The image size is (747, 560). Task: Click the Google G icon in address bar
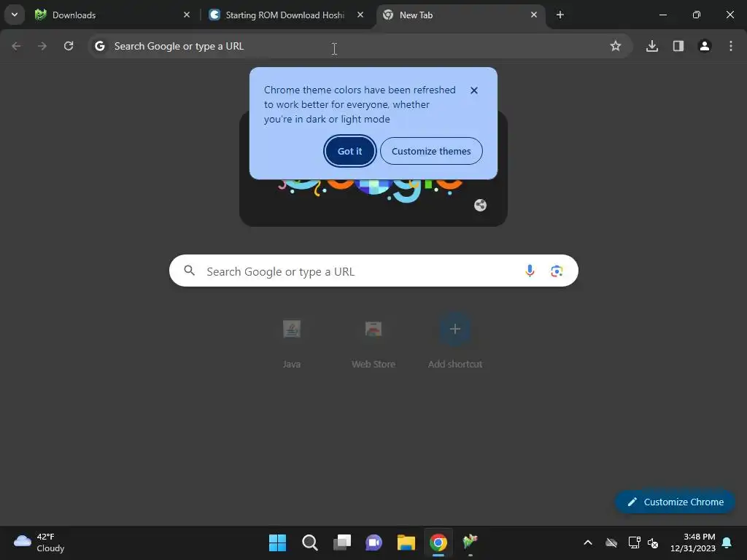[99, 46]
